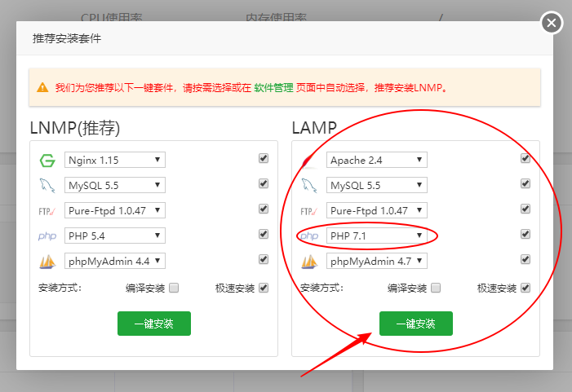Open the PHP 5.4 version dropdown
The width and height of the screenshot is (572, 392).
click(x=115, y=236)
